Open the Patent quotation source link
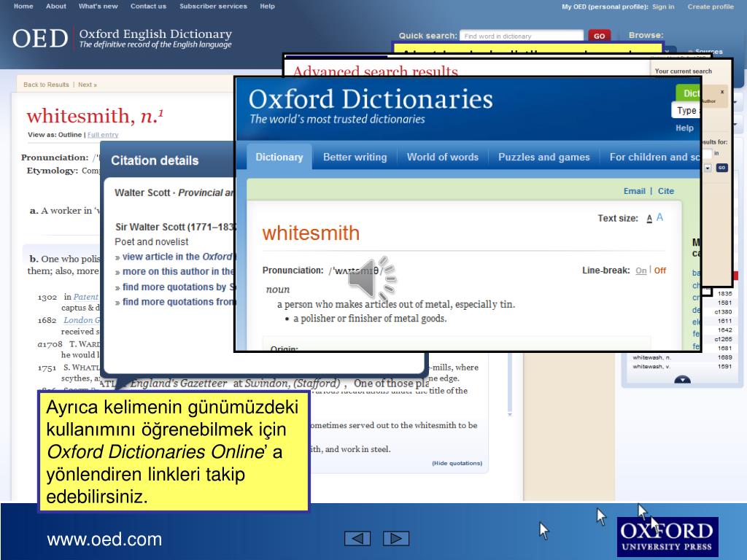Screen dimensions: 747x560 [86, 297]
